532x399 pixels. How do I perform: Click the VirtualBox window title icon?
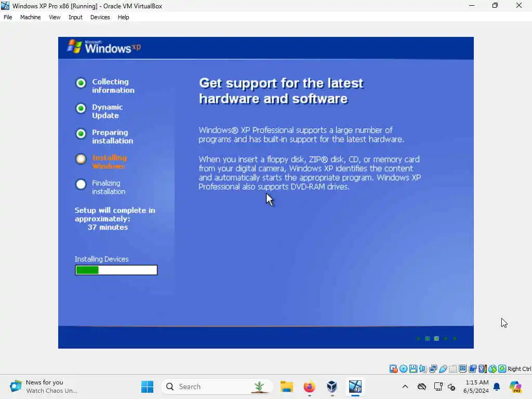[5, 6]
